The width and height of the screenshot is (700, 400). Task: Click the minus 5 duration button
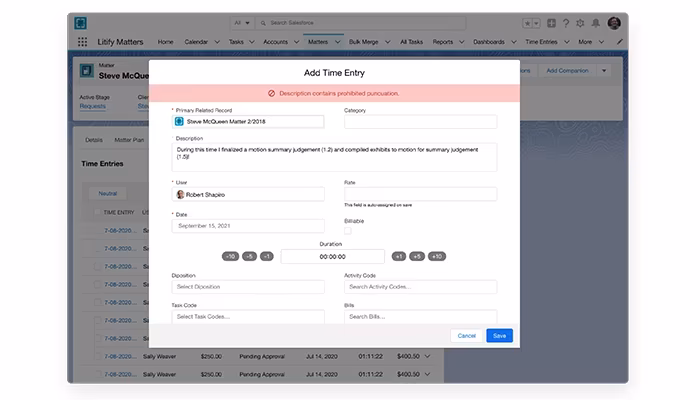pos(250,256)
